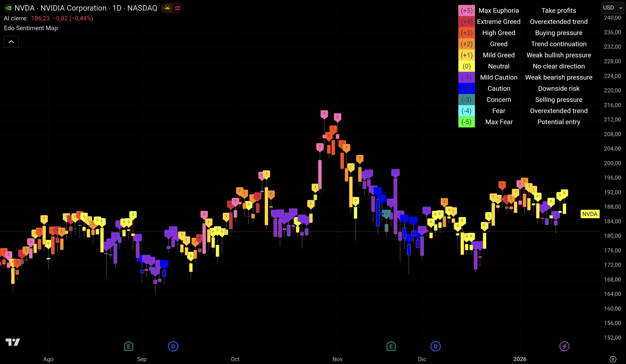Click the sunrise market session icon in the title
Screen dimensions: 626x364
point(167,8)
